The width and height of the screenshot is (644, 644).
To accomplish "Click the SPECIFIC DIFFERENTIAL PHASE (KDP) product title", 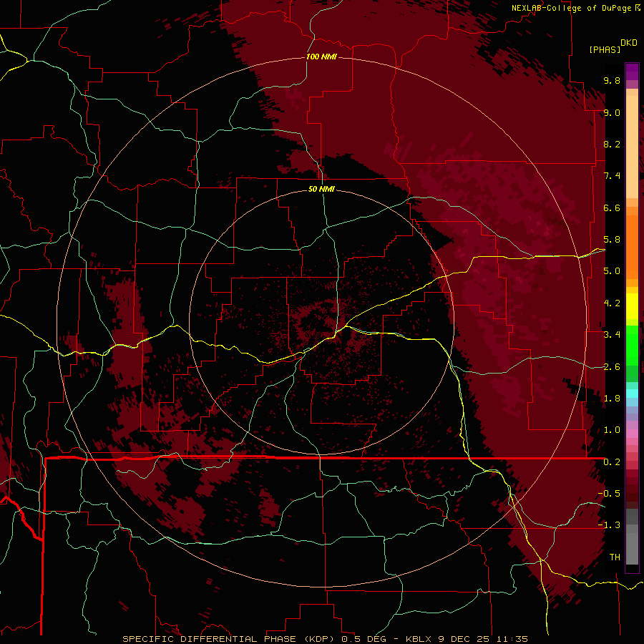I will [x=230, y=639].
